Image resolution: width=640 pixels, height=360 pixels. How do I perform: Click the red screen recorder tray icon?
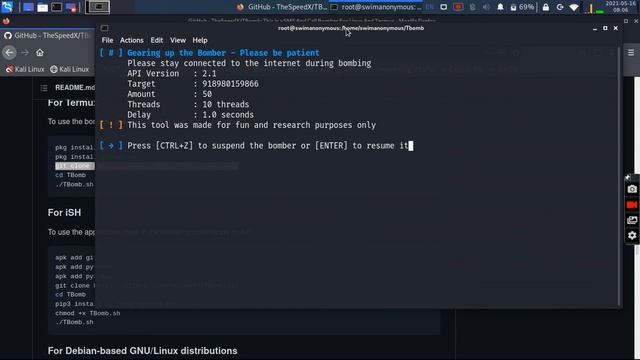point(458,7)
